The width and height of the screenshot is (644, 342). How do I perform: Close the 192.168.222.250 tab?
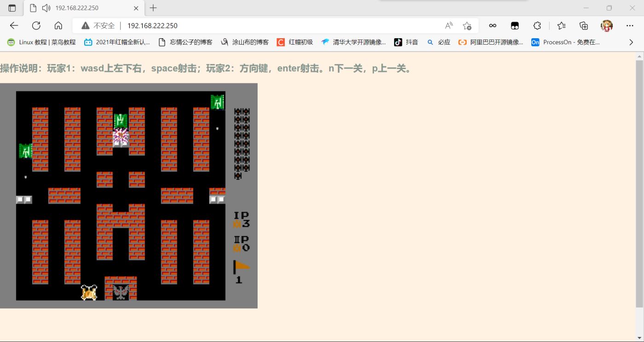[x=136, y=8]
